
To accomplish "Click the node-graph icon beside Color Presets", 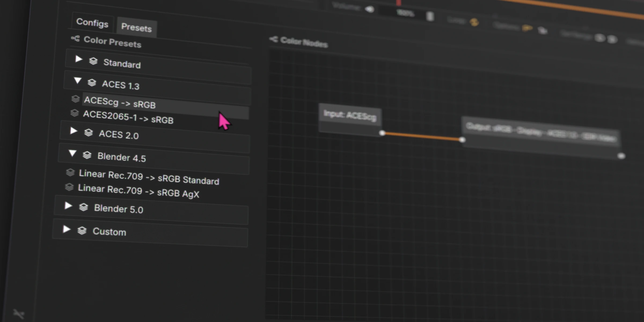I will click(75, 39).
